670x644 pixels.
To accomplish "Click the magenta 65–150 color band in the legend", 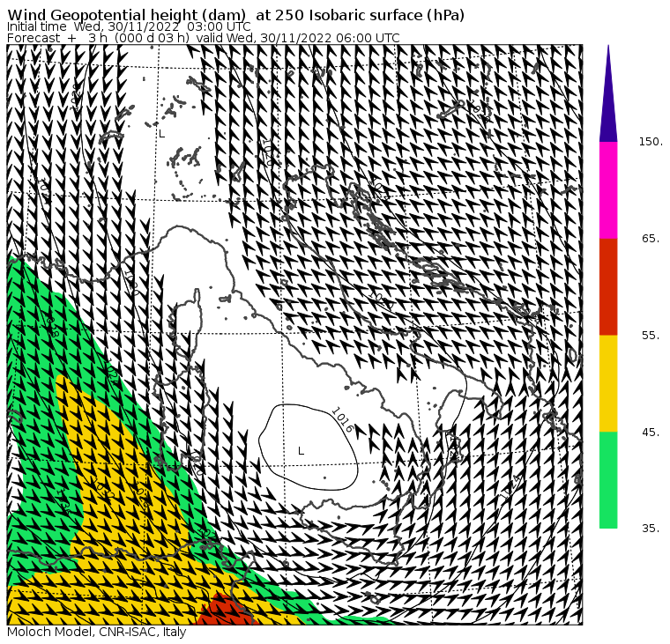I will [608, 190].
